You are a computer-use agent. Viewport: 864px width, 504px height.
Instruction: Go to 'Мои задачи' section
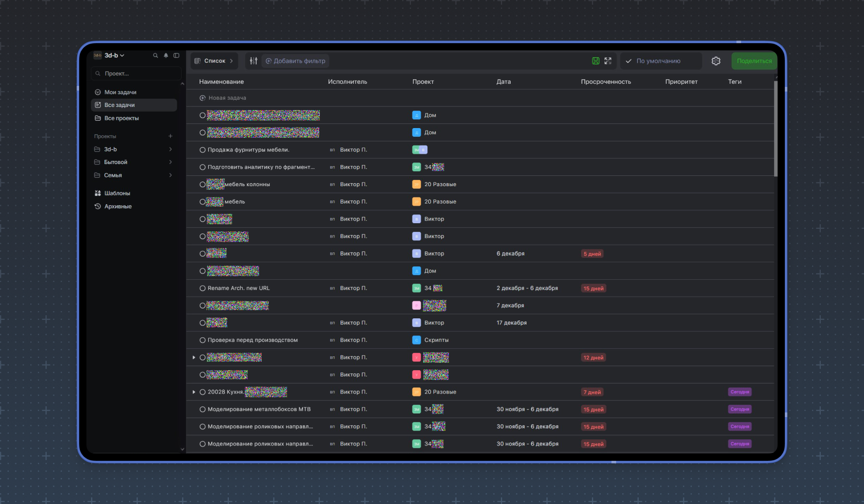coord(120,92)
